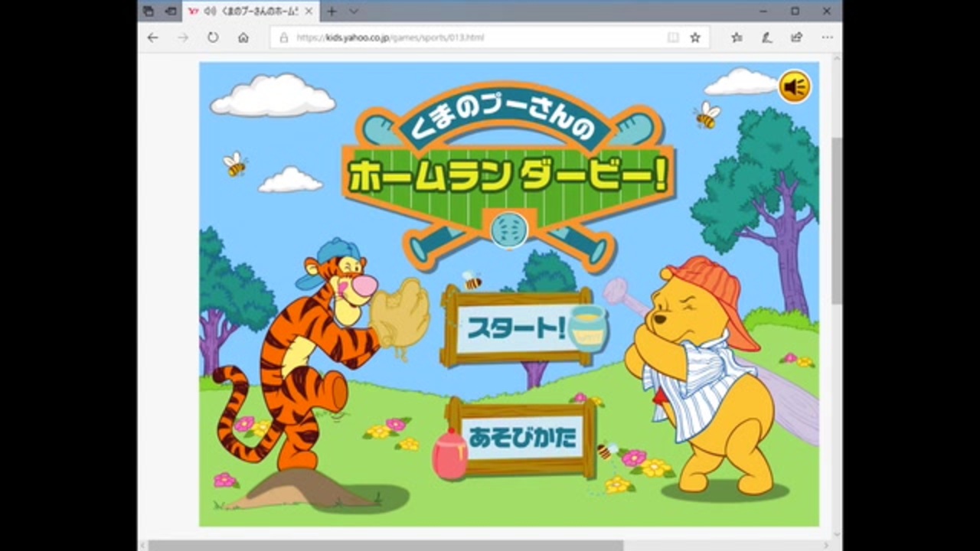Screen dimensions: 980x551
Task: Close the くまのプーさん tab
Action: tap(309, 11)
